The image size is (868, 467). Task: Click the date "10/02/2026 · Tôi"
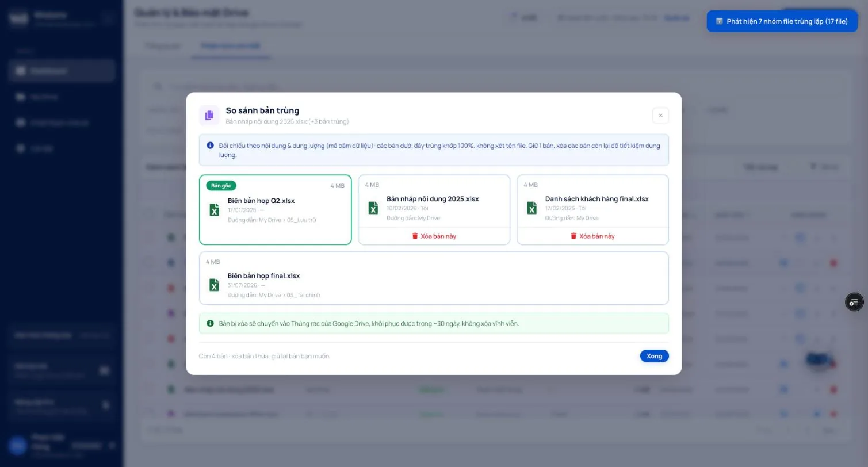coord(407,208)
